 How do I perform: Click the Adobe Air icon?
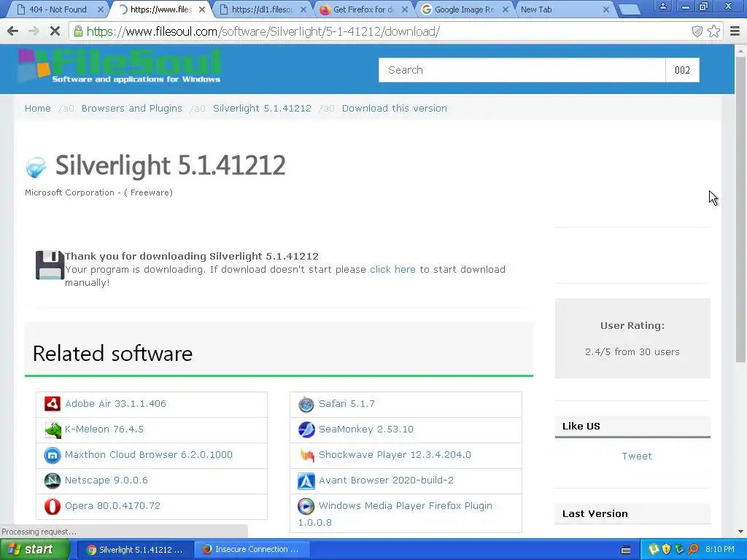[53, 404]
